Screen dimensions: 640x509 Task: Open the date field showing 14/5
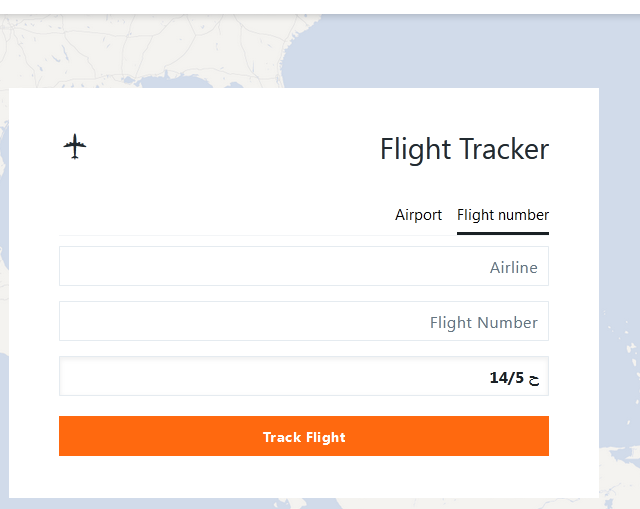click(x=303, y=377)
